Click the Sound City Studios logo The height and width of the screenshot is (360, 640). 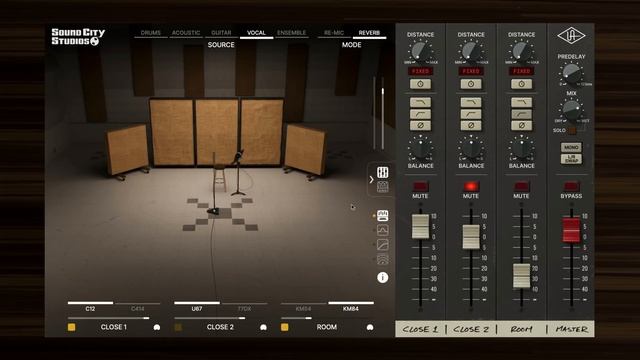(x=78, y=37)
